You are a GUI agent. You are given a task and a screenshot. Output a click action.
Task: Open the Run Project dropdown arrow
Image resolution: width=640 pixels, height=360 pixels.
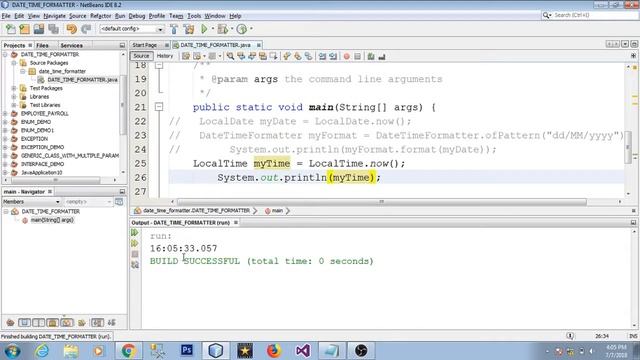(x=212, y=29)
